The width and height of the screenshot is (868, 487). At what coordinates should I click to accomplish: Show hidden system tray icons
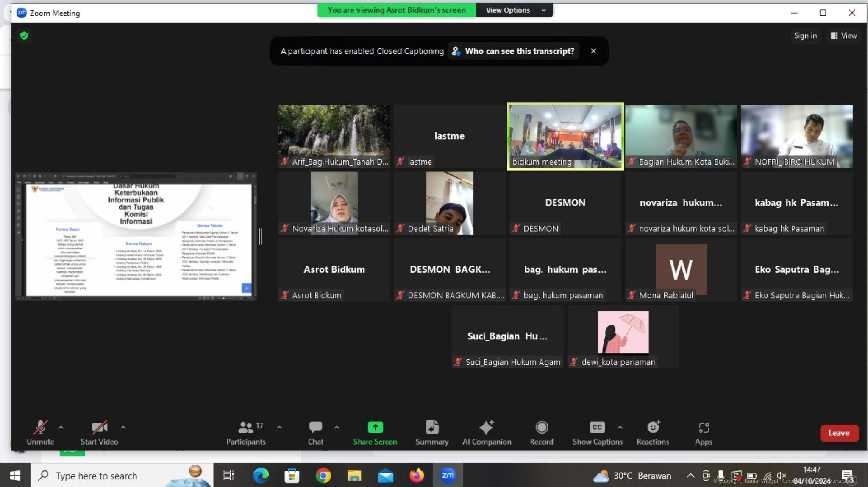coord(690,476)
